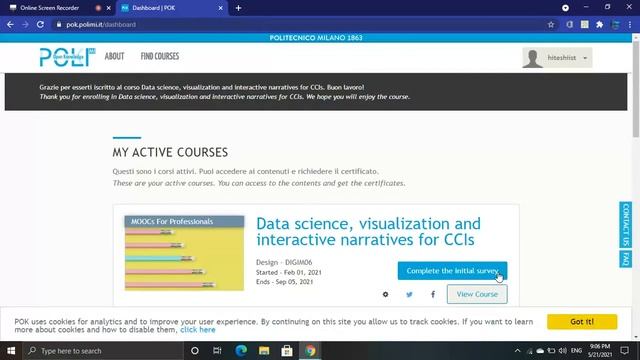Click the POLITECNICO MILANO 1863 banner
This screenshot has height=360, width=640.
pyautogui.click(x=316, y=38)
